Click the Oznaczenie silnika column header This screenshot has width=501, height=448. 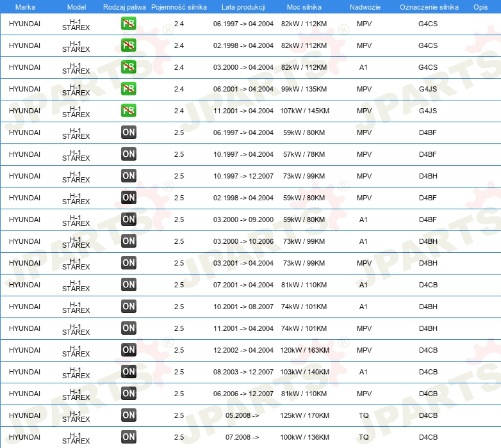coord(429,7)
